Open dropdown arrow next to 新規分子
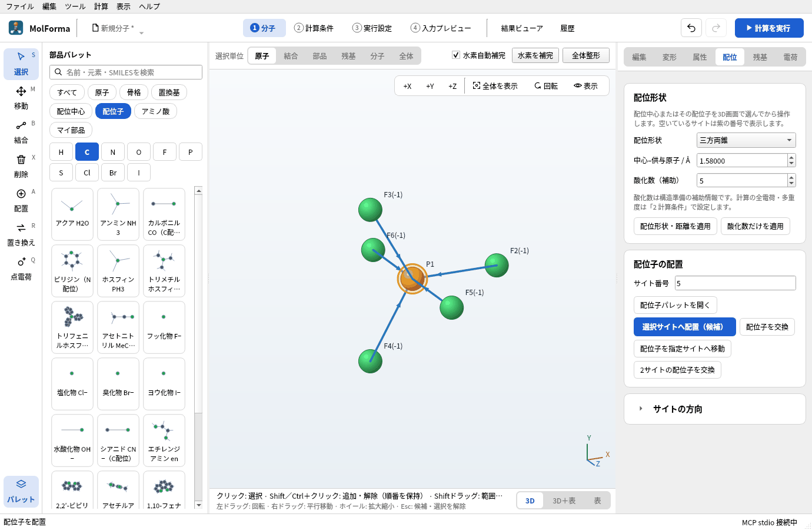The image size is (812, 530). [141, 33]
